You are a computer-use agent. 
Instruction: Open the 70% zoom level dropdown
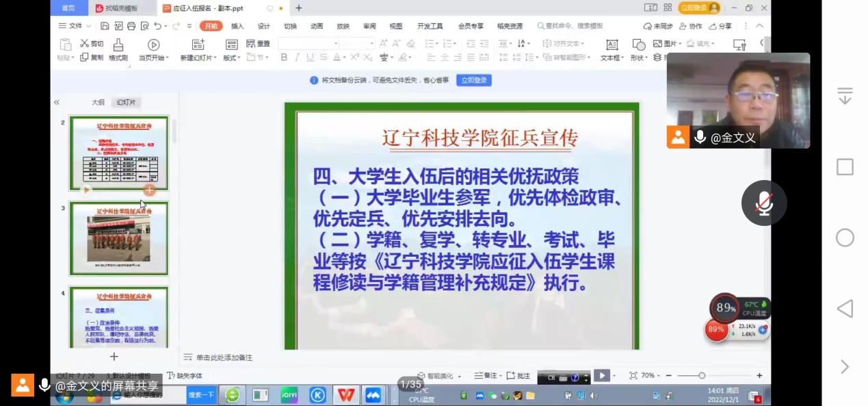[650, 376]
